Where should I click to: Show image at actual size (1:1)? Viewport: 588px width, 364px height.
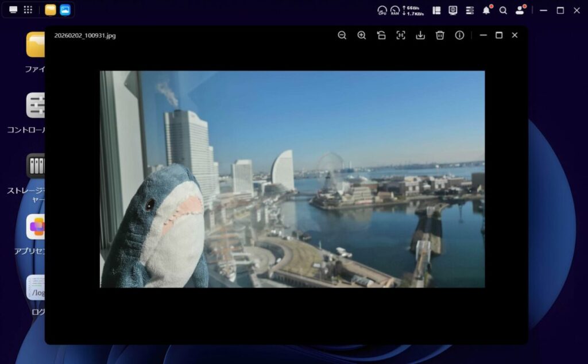point(401,35)
